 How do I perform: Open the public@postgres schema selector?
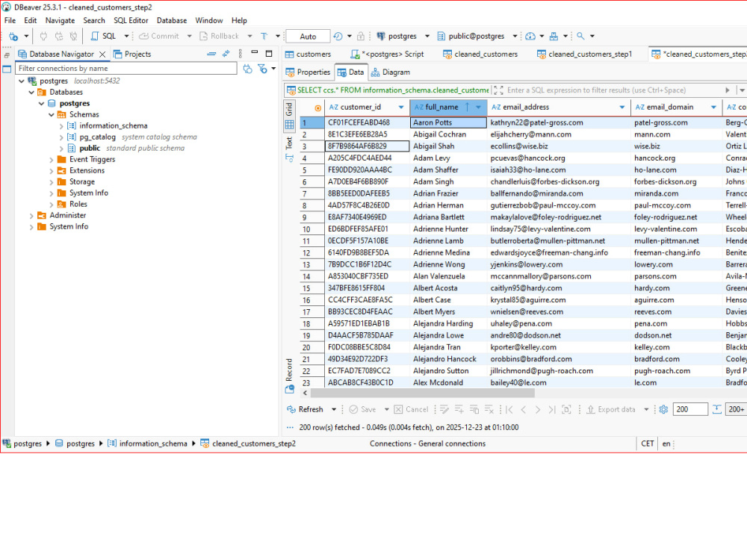[477, 36]
